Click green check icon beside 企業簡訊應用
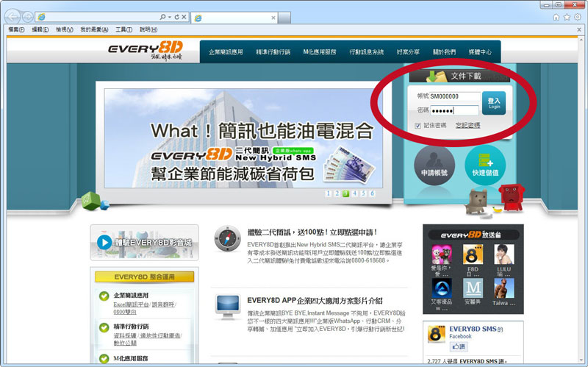 [x=104, y=296]
